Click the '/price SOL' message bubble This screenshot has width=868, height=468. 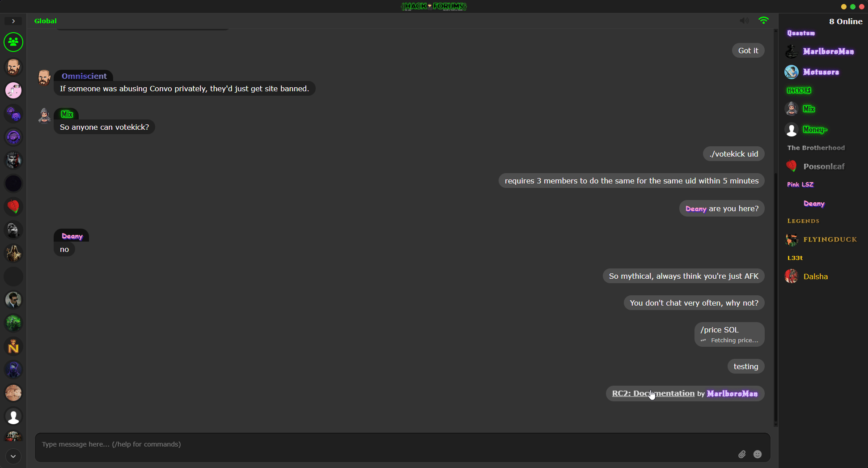[x=729, y=334]
